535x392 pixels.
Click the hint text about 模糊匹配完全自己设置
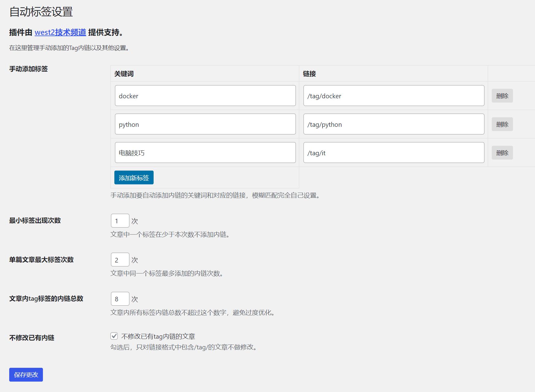216,195
